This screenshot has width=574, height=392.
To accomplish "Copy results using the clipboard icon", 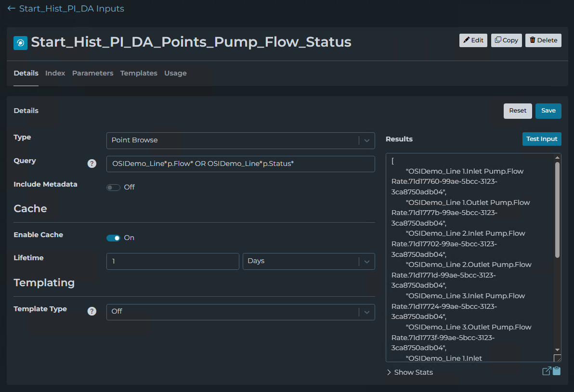I will 557,371.
